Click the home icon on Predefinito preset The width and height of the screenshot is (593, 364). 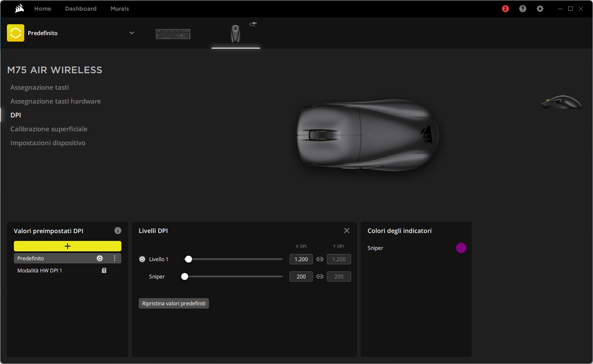[100, 258]
